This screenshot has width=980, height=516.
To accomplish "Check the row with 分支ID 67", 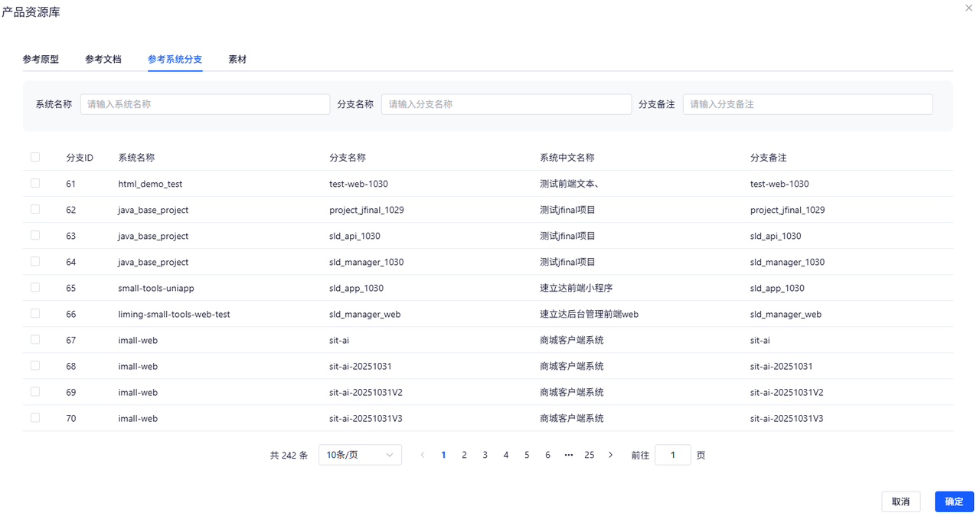I will 35,339.
